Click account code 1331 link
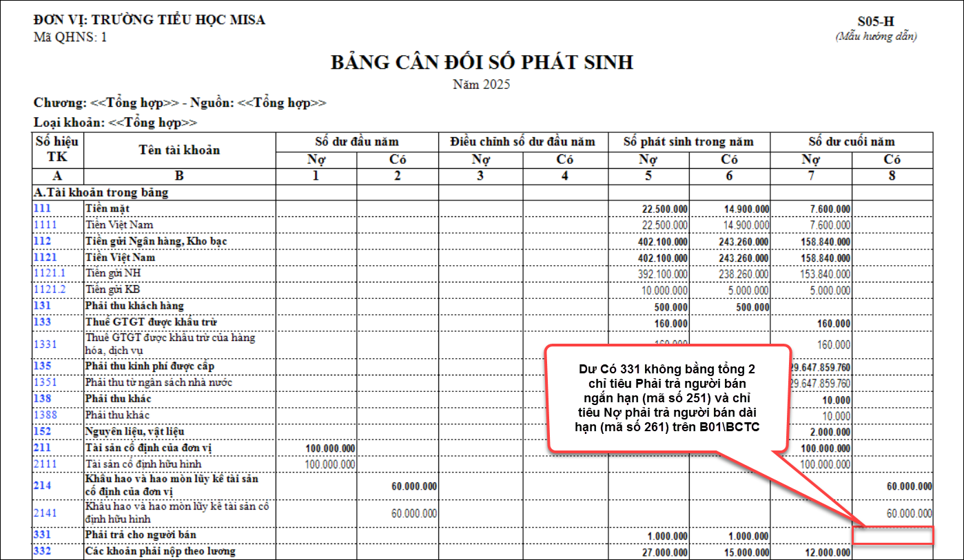The height and width of the screenshot is (560, 964). click(44, 344)
